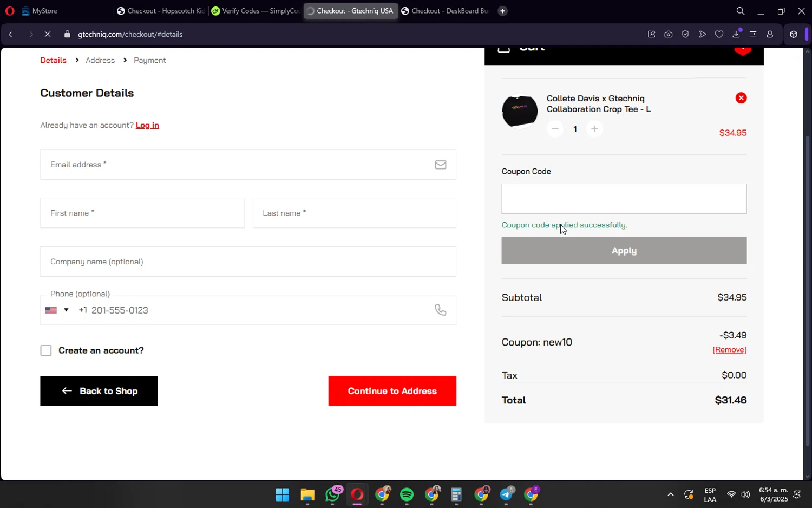Go to the Payment checkout step
The image size is (812, 508).
coord(150,60)
